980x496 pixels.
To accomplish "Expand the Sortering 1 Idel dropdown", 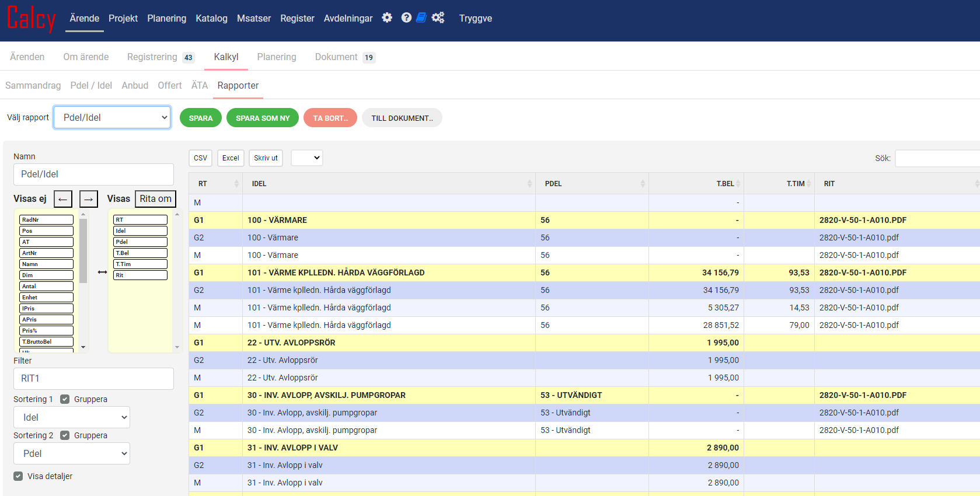I will coord(72,417).
